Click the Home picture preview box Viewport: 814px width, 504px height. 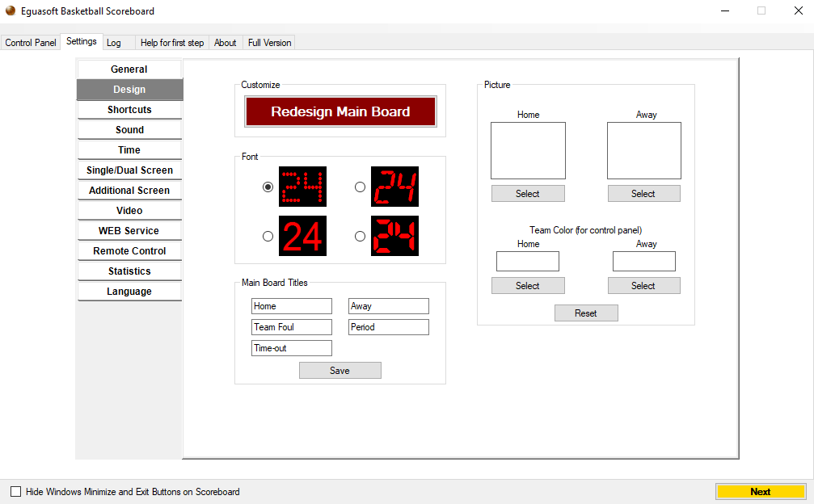(528, 150)
